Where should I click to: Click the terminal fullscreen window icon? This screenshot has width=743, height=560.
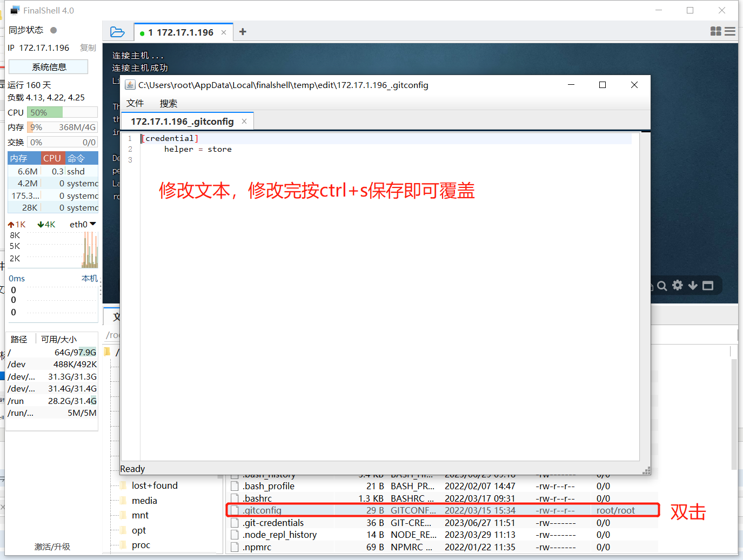coord(708,286)
